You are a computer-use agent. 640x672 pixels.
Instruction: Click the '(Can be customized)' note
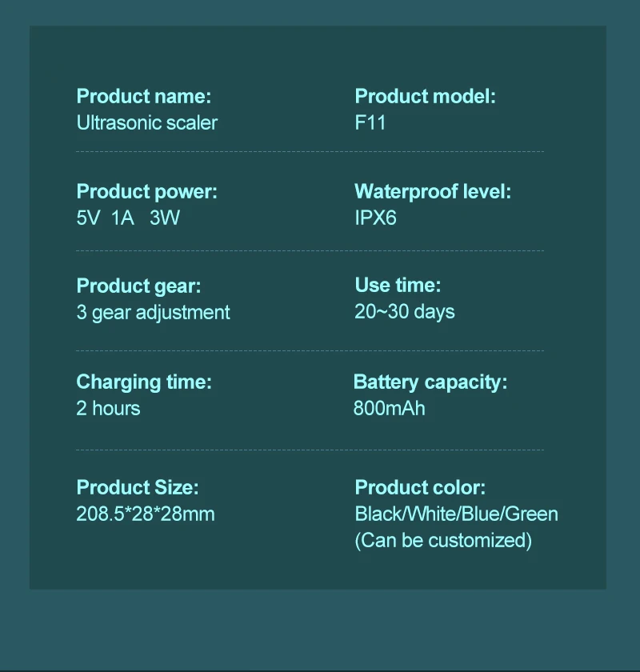point(442,540)
